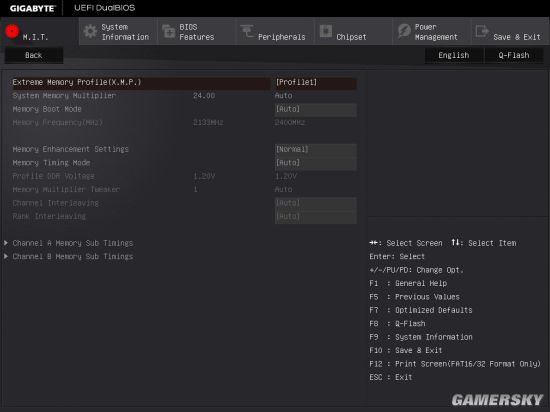
Task: Click the Power Management leaf icon
Action: point(404,31)
